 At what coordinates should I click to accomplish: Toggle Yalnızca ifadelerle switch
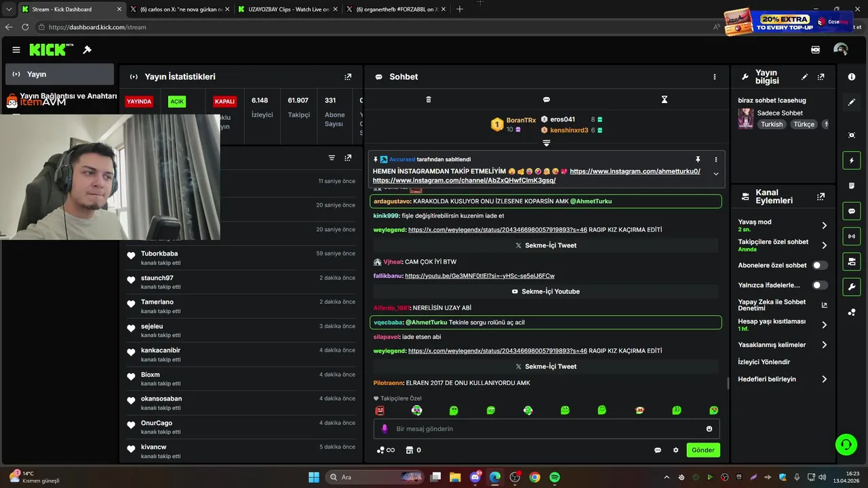point(820,285)
